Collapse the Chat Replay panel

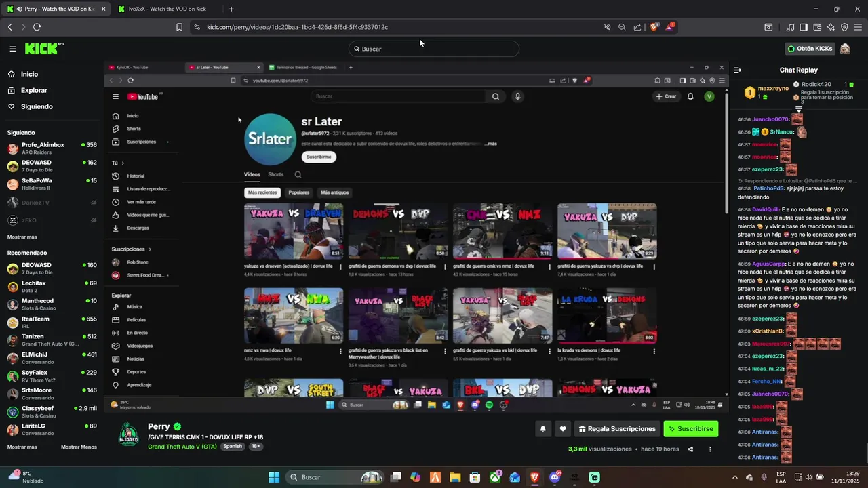tap(738, 70)
